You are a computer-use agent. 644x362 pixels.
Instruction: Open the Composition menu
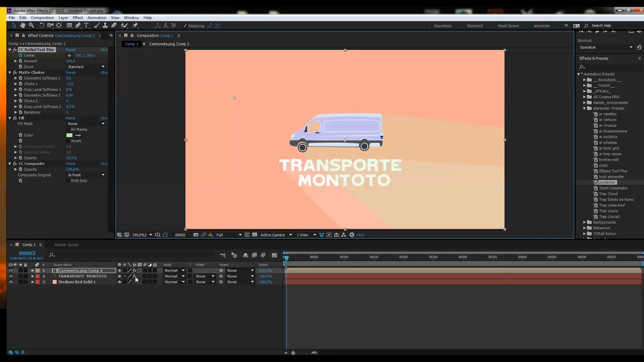(x=42, y=18)
